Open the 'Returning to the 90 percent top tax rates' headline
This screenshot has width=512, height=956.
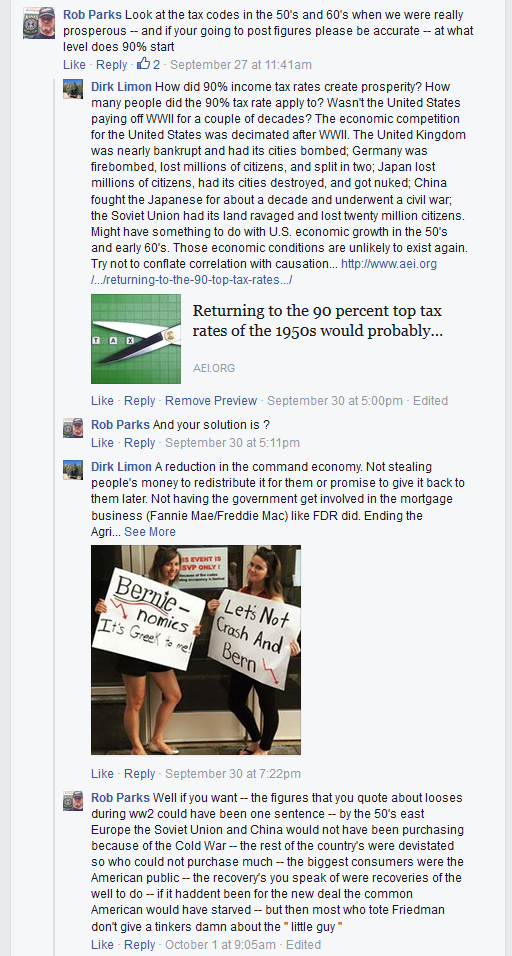(x=318, y=321)
